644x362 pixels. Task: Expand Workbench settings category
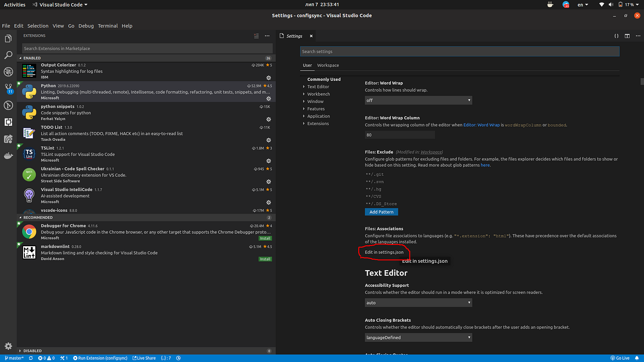point(318,94)
